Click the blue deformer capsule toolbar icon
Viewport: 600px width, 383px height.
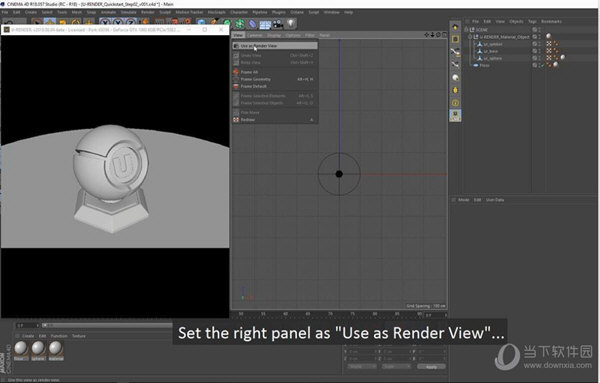[x=252, y=24]
